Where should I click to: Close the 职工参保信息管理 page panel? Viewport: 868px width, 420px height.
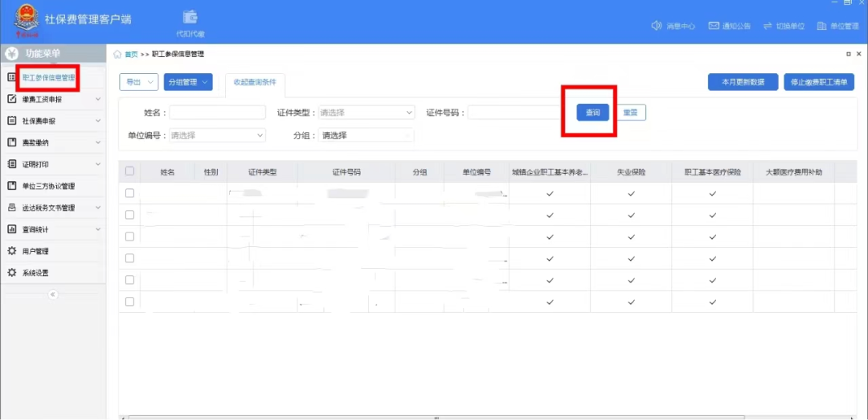(858, 54)
